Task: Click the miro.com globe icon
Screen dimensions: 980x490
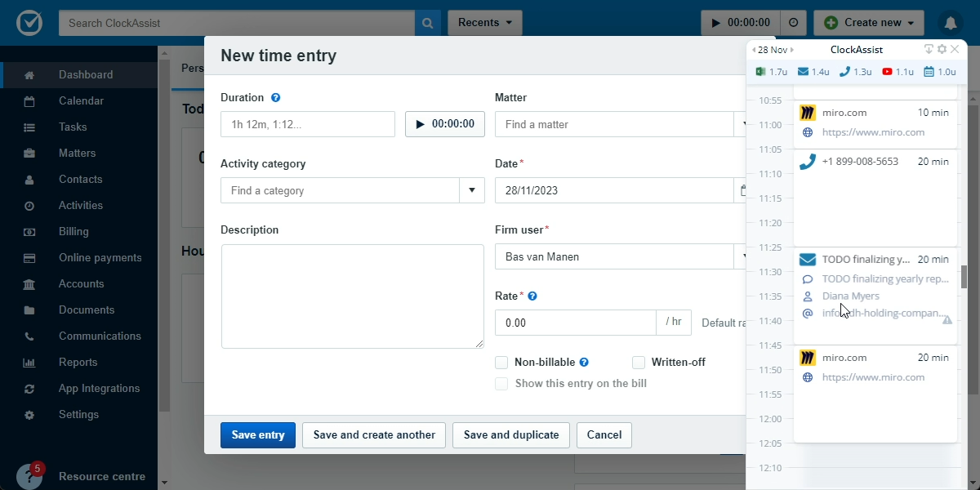Action: pos(808,131)
